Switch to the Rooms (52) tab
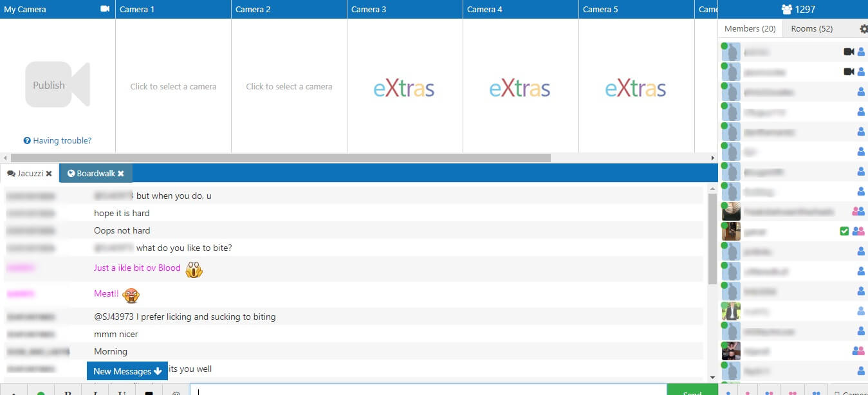 coord(811,29)
